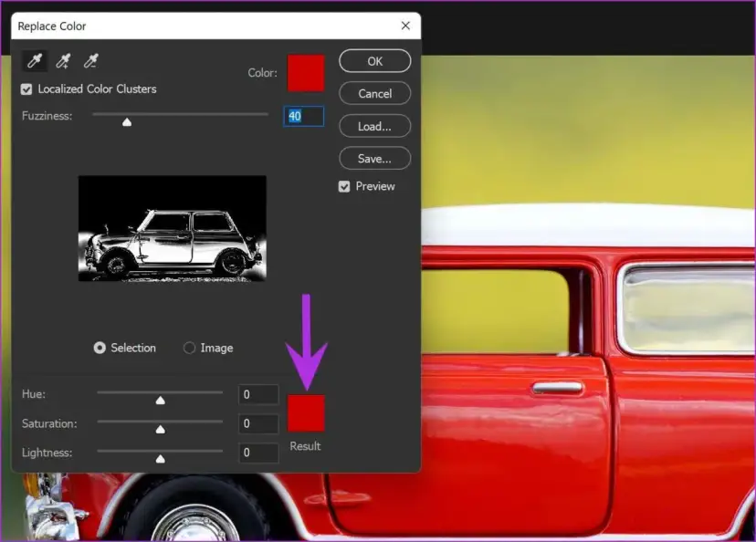The height and width of the screenshot is (542, 756).
Task: Uncheck Localized Color Clusters
Action: pos(26,89)
